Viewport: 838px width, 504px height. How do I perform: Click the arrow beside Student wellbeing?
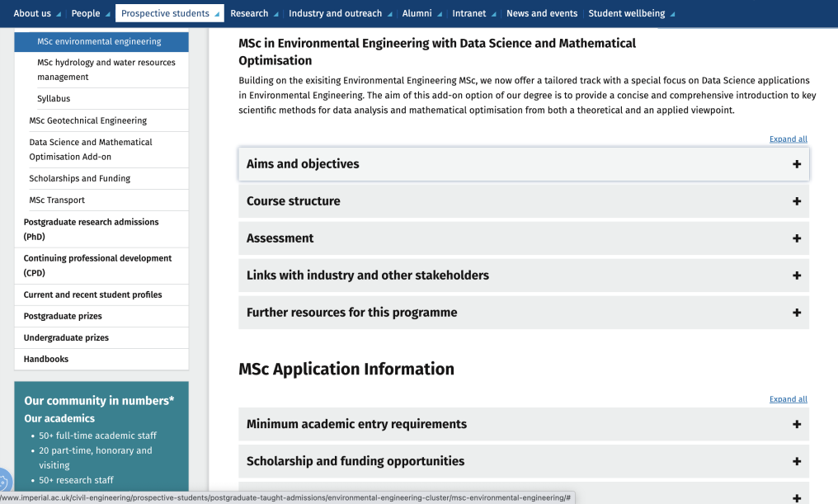pyautogui.click(x=672, y=14)
